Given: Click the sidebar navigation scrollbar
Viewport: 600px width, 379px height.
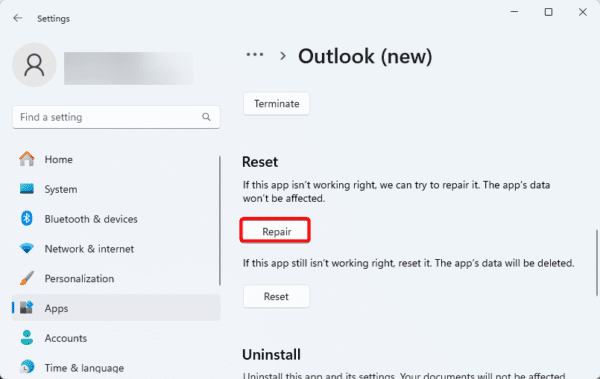Looking at the screenshot, I should click(x=220, y=221).
